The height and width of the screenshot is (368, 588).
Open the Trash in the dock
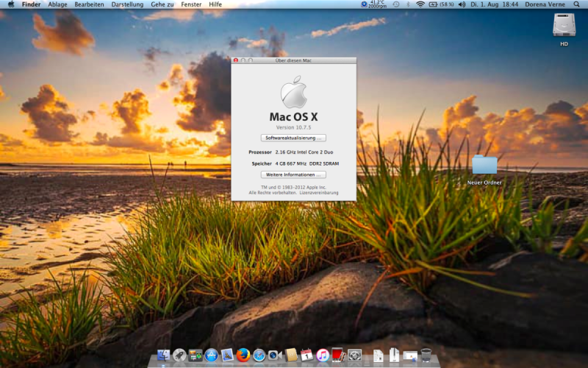coord(426,355)
